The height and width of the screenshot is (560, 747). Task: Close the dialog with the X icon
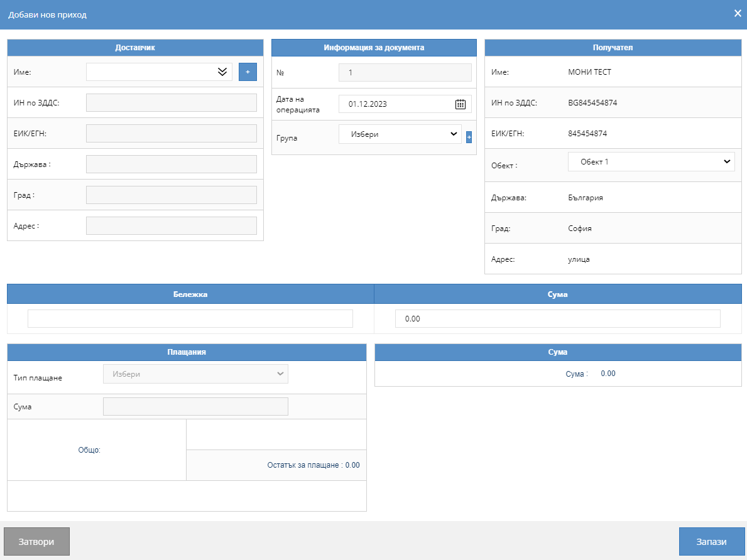(x=738, y=13)
